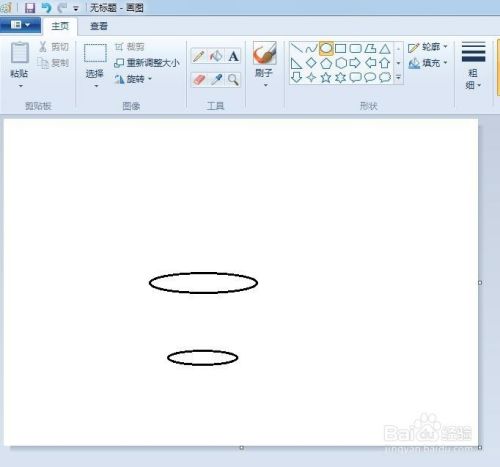500x467 pixels.
Task: Click the canvas right-edge resize handle
Action: pyautogui.click(x=480, y=283)
